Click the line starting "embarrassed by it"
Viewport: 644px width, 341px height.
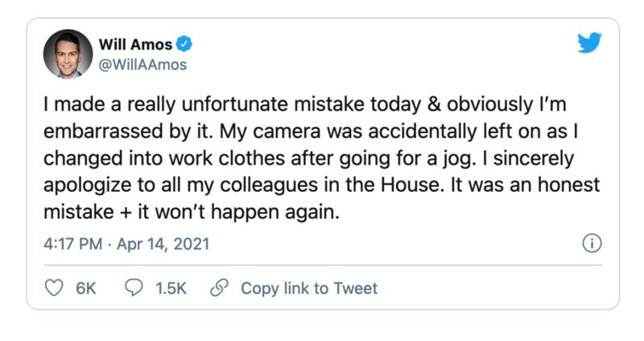311,131
